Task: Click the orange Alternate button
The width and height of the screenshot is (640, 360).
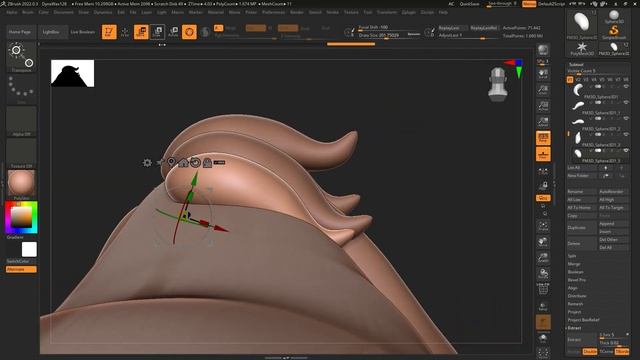Action: (x=21, y=269)
